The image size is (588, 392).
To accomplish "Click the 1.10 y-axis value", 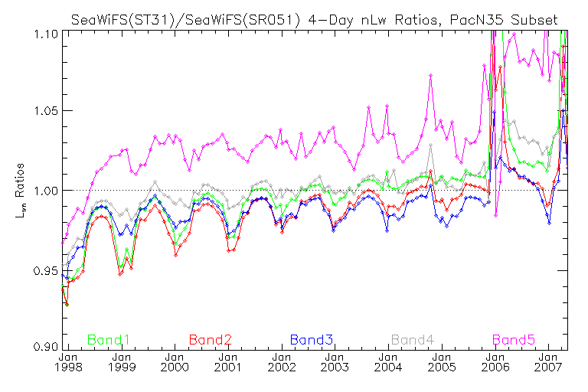I will pyautogui.click(x=46, y=34).
